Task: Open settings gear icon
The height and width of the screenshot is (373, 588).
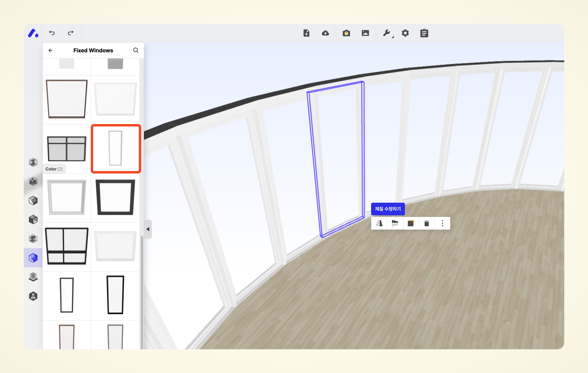Action: pyautogui.click(x=405, y=33)
